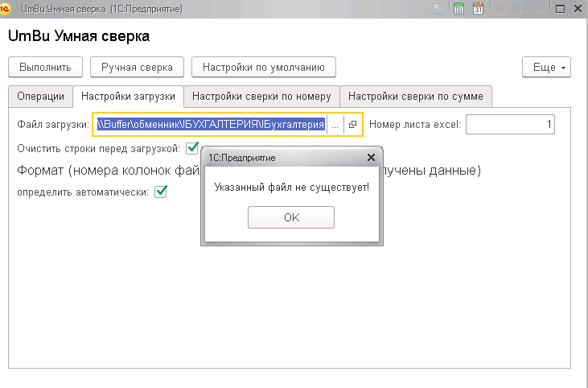
Task: Click the 'Выполнить' button
Action: coord(45,67)
